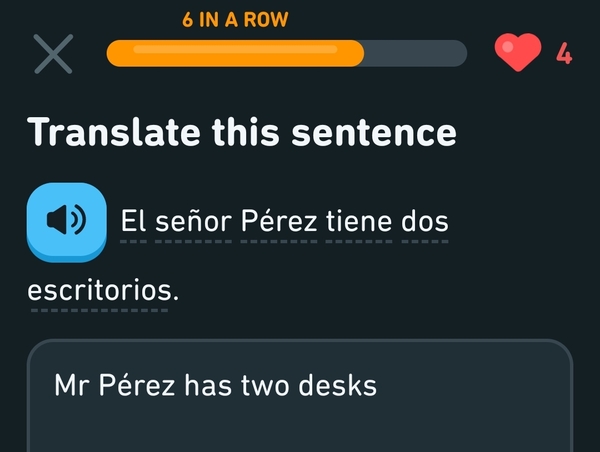Place the cursor on "Mr" in the typed answer
Screen dimensions: 600x452
71,385
